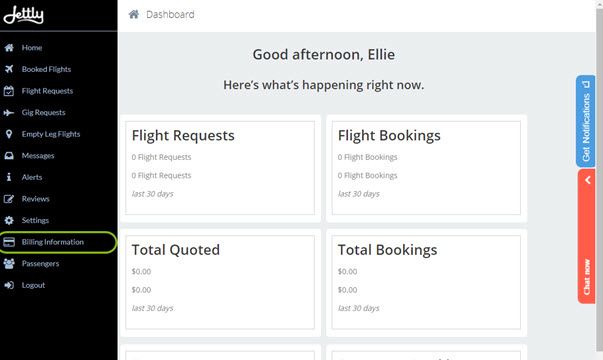Click the Settings gear icon
This screenshot has height=360, width=603.
point(9,220)
